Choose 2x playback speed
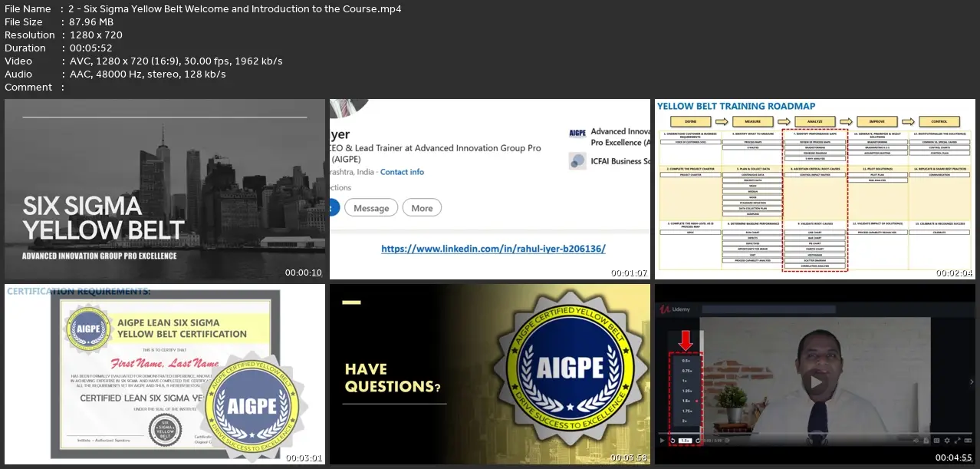 click(x=684, y=421)
